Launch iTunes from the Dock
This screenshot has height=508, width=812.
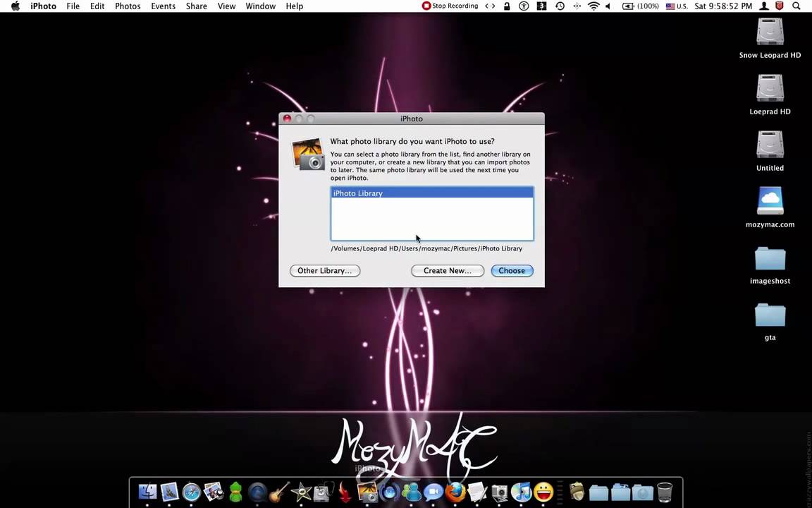coord(521,491)
